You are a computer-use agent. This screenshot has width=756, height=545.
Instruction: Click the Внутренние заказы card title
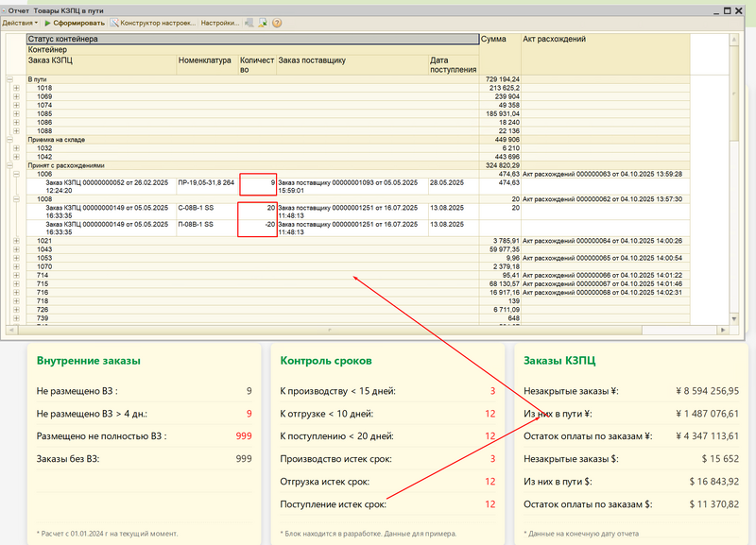[x=89, y=361]
